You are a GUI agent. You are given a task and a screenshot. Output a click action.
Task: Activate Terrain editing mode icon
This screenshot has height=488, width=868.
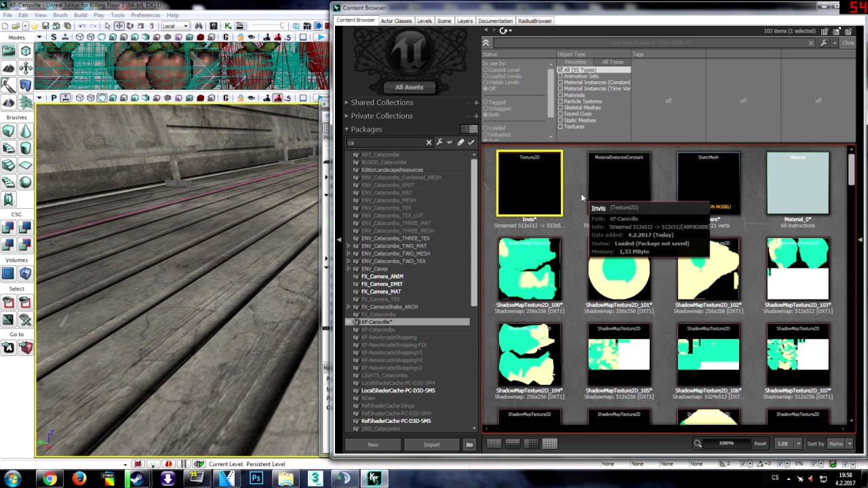[x=9, y=68]
